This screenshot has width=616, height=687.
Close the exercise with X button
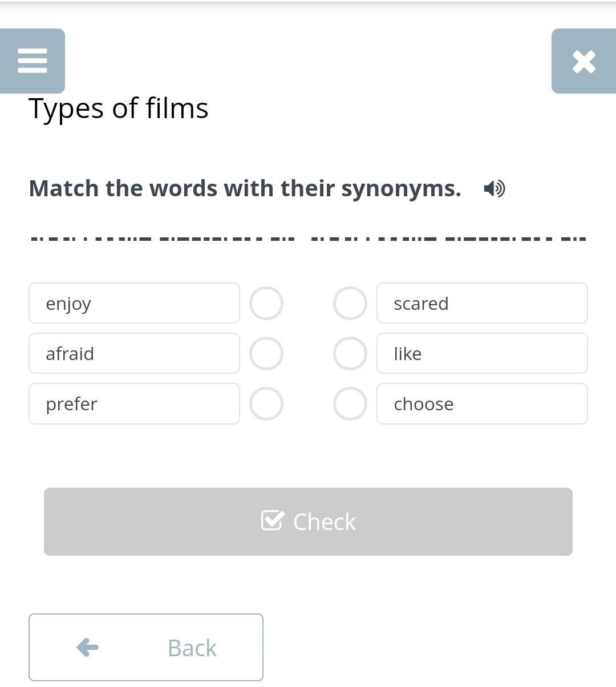tap(583, 61)
